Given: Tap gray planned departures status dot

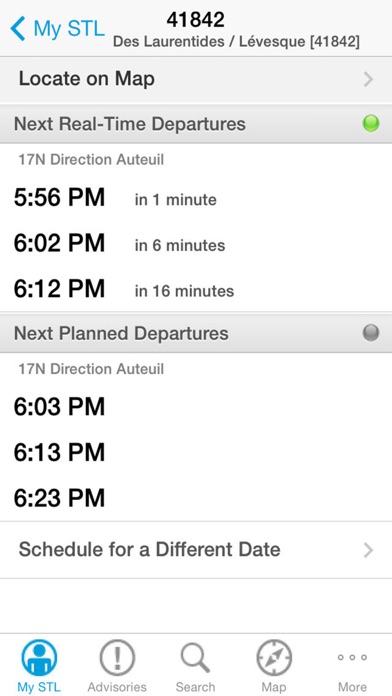Looking at the screenshot, I should (x=371, y=332).
